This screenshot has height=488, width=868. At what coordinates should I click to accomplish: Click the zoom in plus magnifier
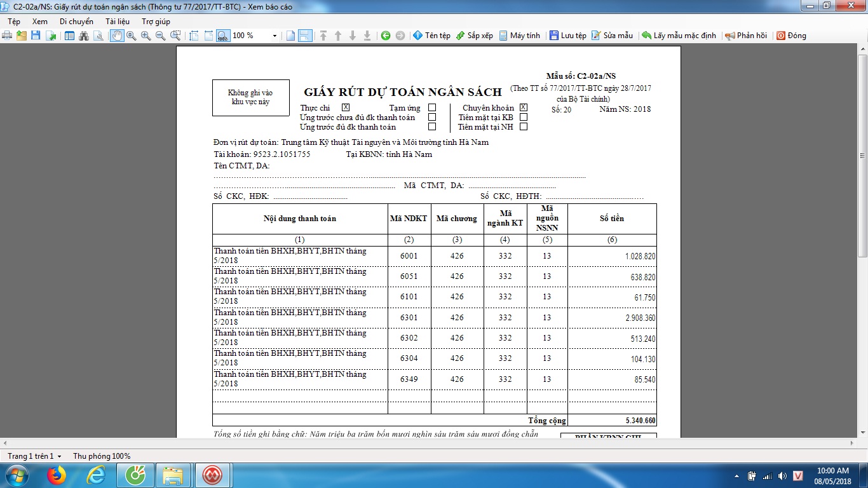(x=146, y=36)
